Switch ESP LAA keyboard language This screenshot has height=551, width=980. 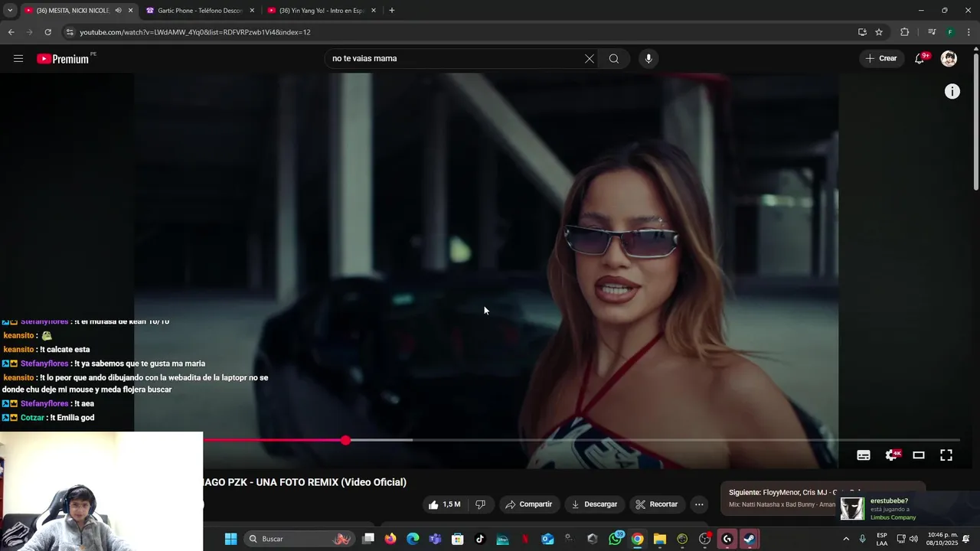pyautogui.click(x=882, y=539)
